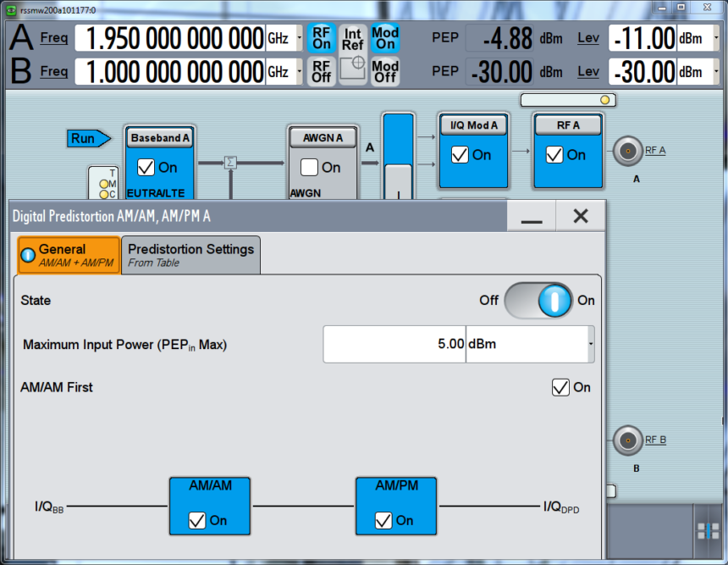
Task: Uncheck AM/AM block On checkbox
Action: 197,520
